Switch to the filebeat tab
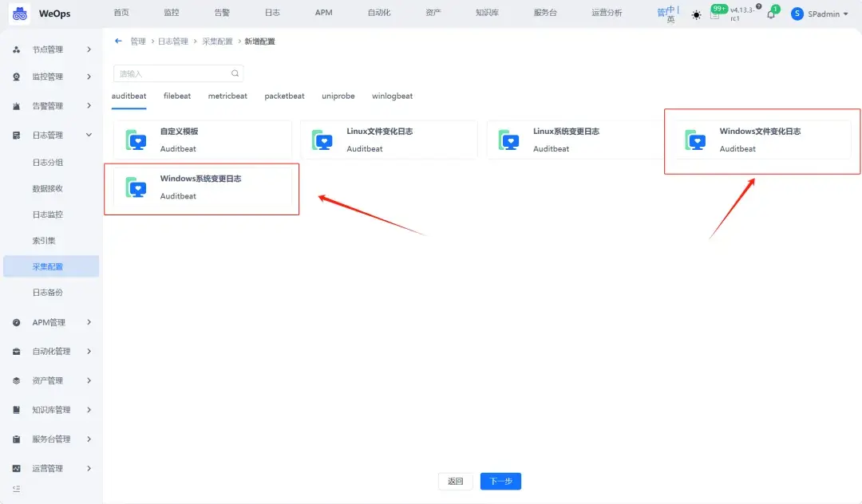 tap(176, 95)
